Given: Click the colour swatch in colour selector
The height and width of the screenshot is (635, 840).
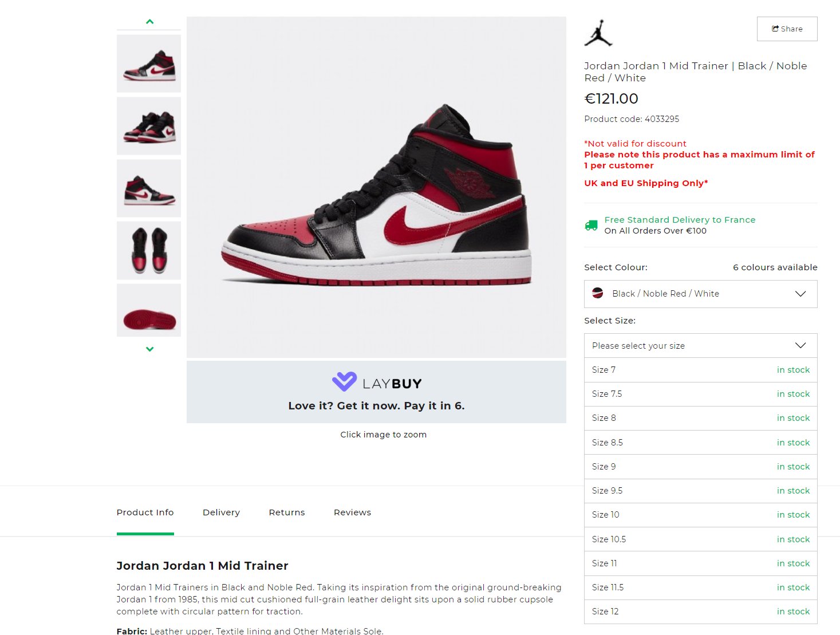Looking at the screenshot, I should [598, 293].
